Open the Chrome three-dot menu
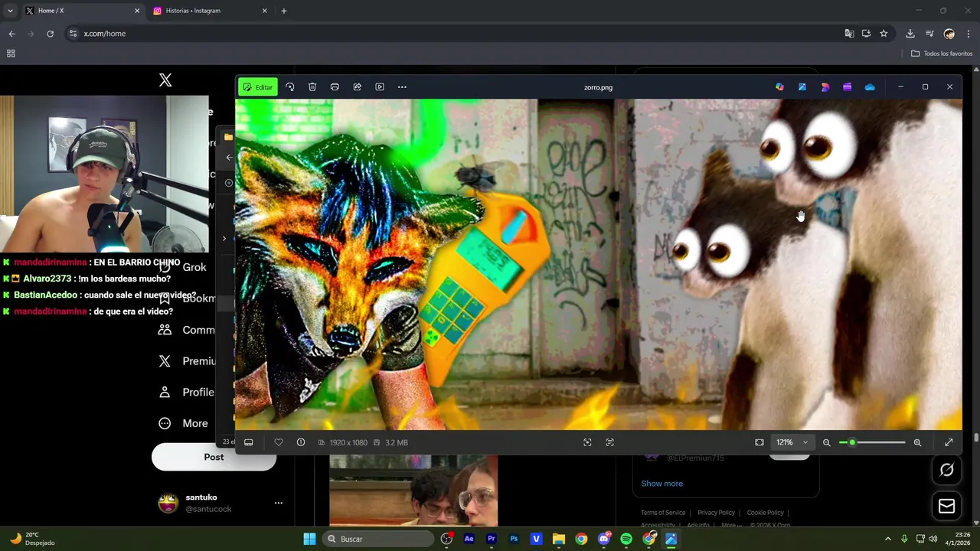The image size is (980, 551). click(969, 34)
